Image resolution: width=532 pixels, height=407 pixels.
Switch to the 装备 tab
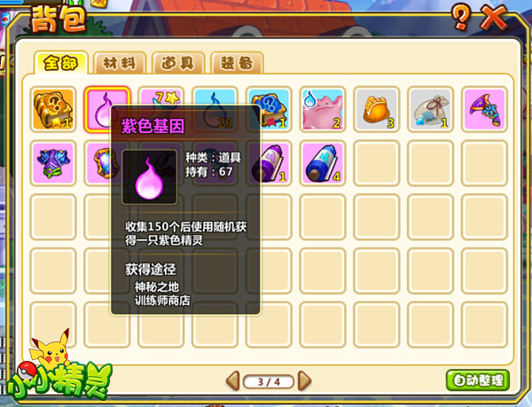click(237, 63)
